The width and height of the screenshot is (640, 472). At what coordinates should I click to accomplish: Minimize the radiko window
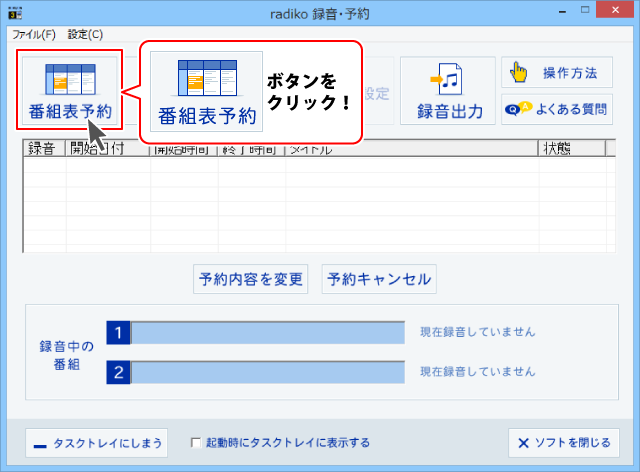(562, 11)
